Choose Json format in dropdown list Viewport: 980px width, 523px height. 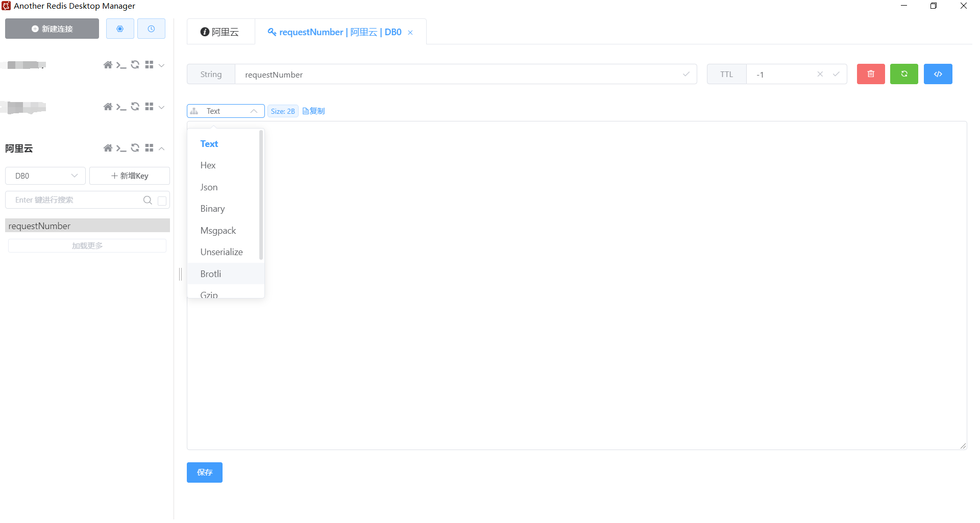(x=224, y=187)
